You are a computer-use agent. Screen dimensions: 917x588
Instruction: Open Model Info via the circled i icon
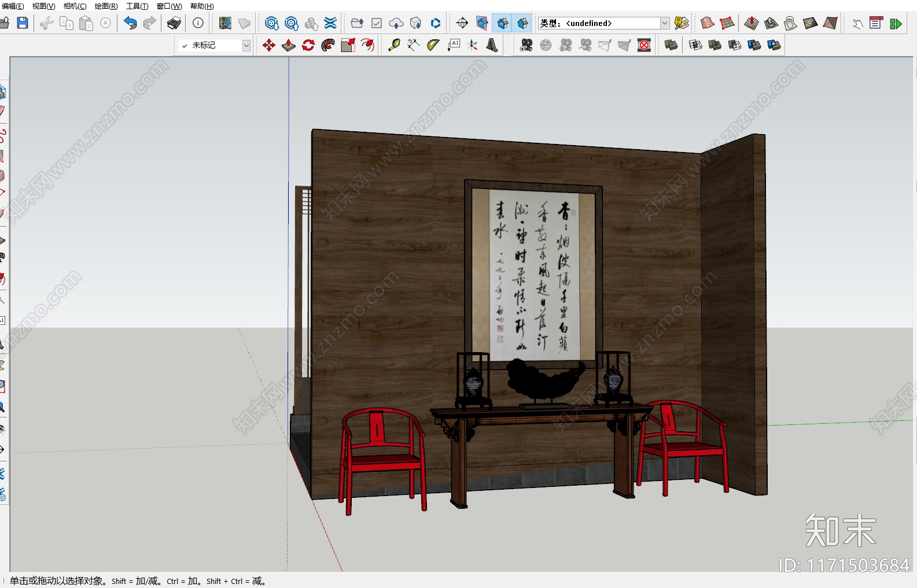[x=198, y=23]
